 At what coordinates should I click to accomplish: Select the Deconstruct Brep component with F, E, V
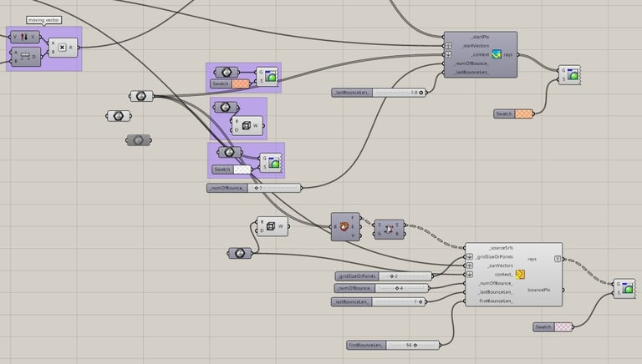click(345, 226)
